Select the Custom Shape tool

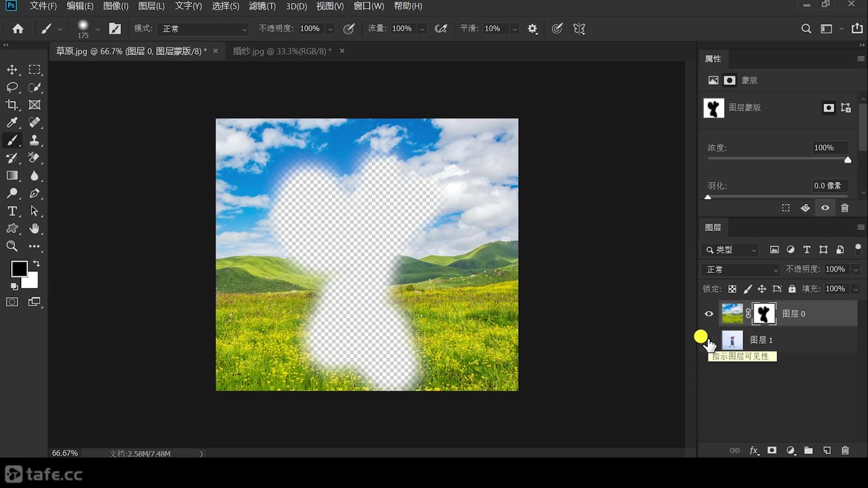pyautogui.click(x=12, y=229)
